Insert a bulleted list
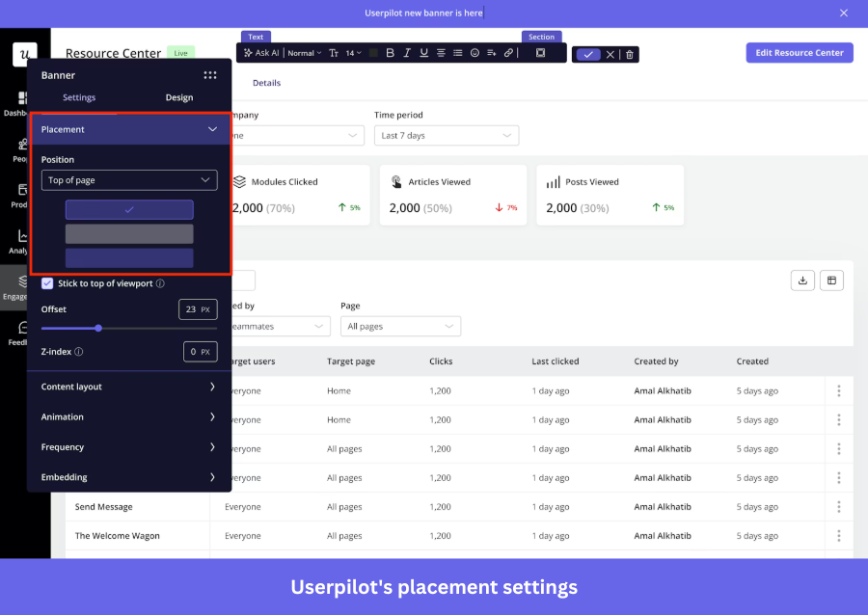 tap(458, 53)
